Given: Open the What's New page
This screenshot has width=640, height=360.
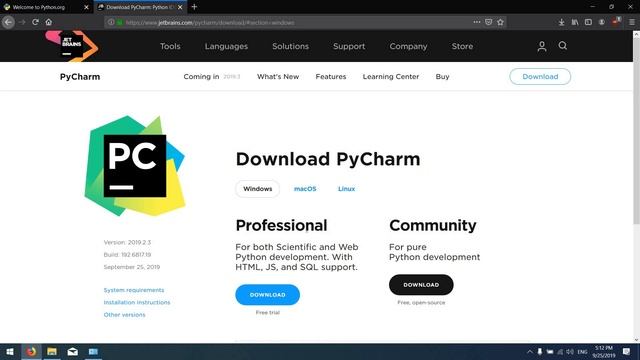Looking at the screenshot, I should (x=278, y=76).
